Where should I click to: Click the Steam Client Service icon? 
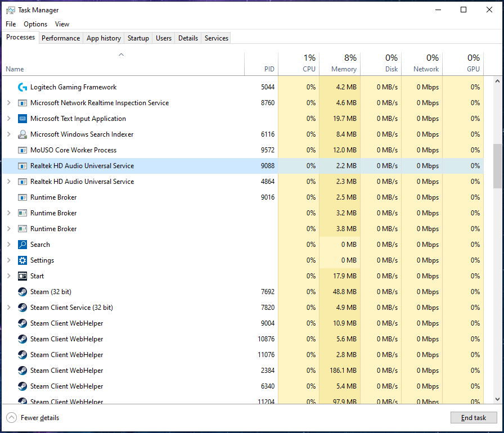tap(22, 308)
